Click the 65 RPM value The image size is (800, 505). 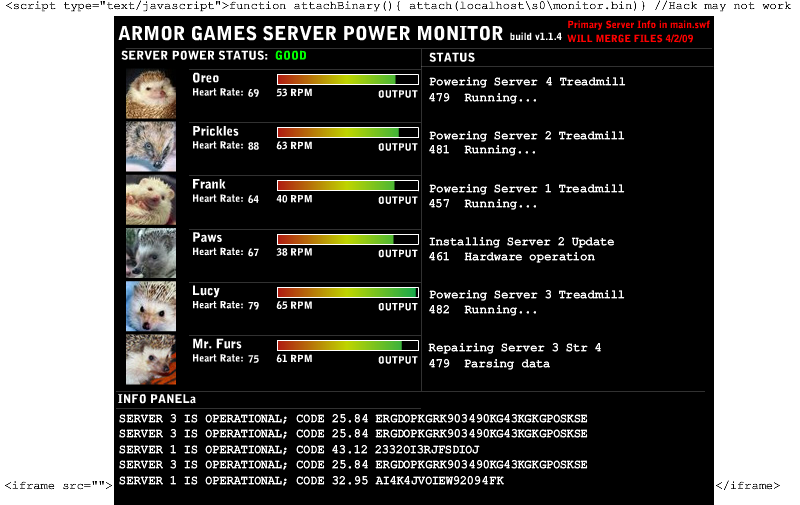click(294, 305)
